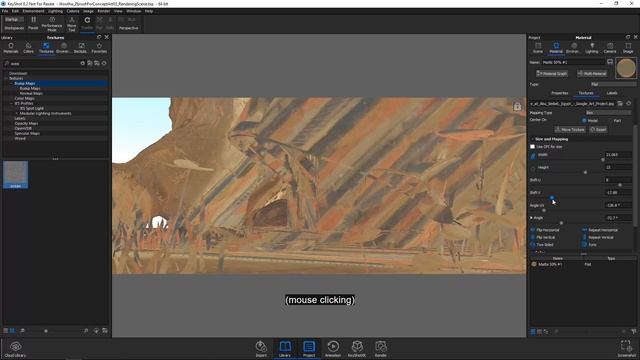The image size is (640, 360).
Task: Open the File menu
Action: (x=5, y=11)
